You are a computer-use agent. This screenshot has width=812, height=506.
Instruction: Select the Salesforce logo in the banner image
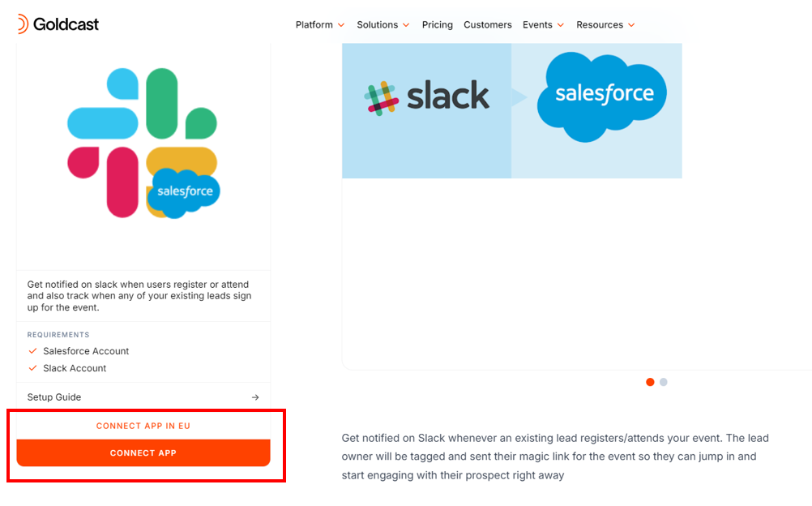click(x=601, y=95)
